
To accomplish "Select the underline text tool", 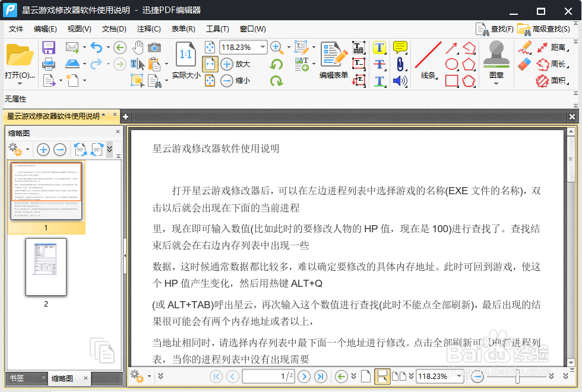I will pos(379,81).
